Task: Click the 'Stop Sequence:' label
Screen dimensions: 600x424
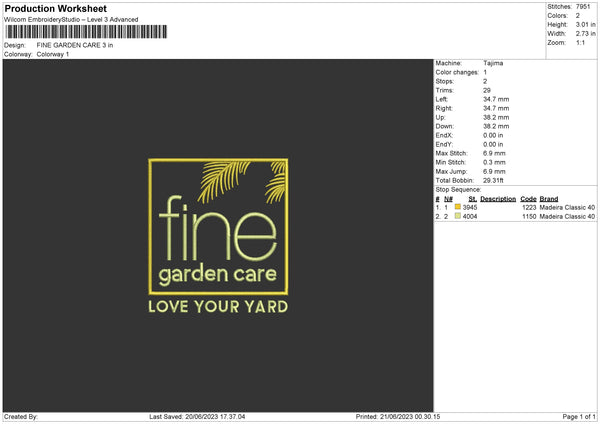Action: coord(458,189)
